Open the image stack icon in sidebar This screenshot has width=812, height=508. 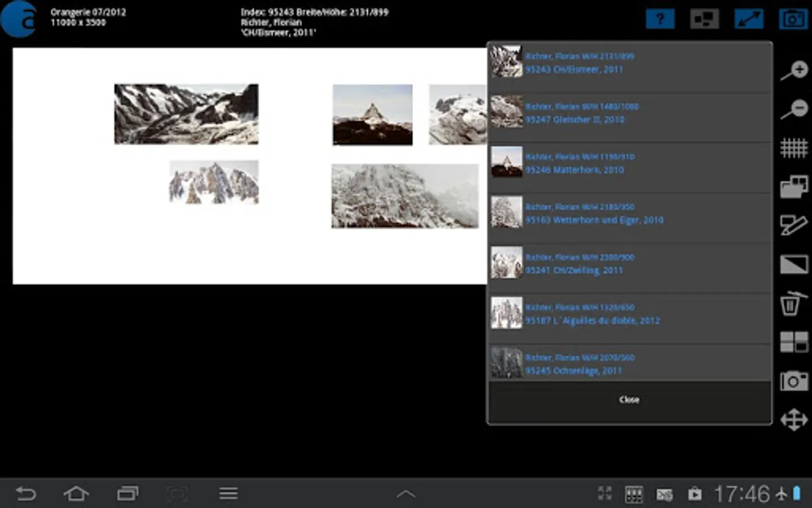pos(794,187)
